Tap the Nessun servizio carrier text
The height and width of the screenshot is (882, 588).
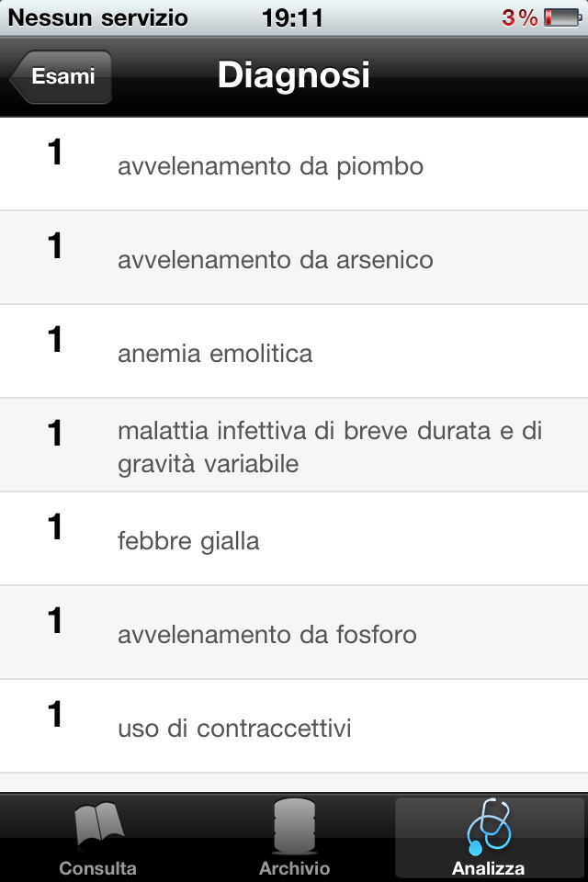98,18
